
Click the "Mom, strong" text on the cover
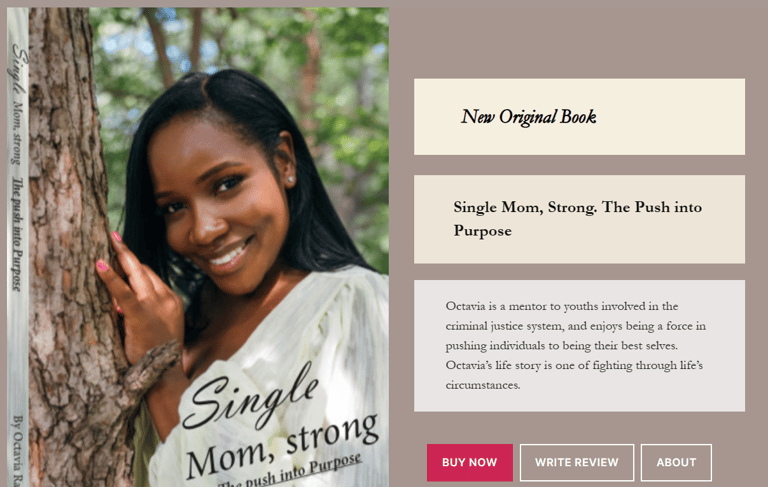point(283,446)
